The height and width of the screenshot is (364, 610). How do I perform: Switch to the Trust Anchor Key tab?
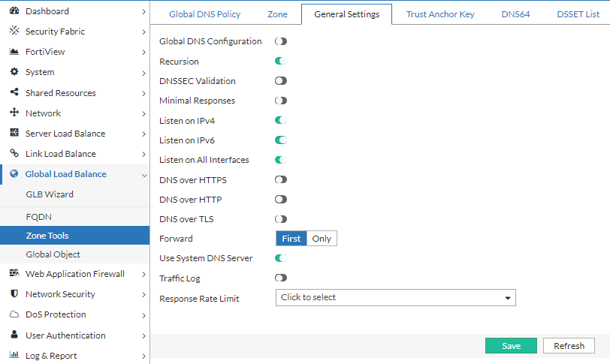(440, 14)
